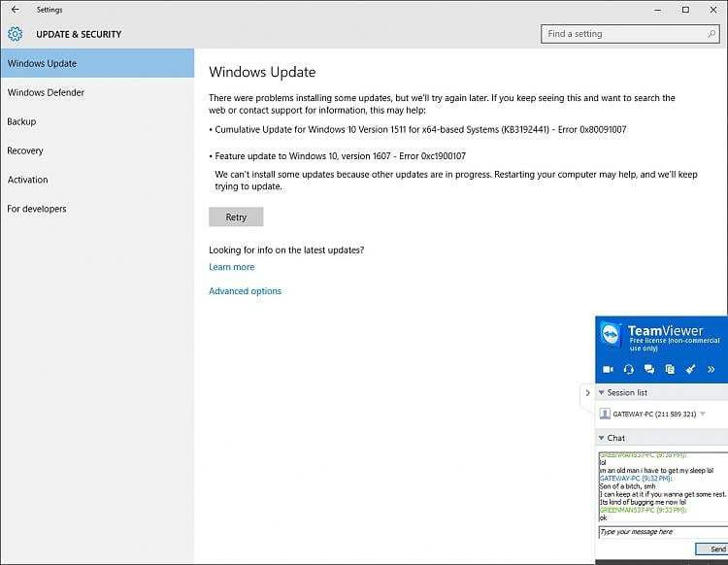Focus the Find a setting search box
The height and width of the screenshot is (565, 728).
coord(630,34)
